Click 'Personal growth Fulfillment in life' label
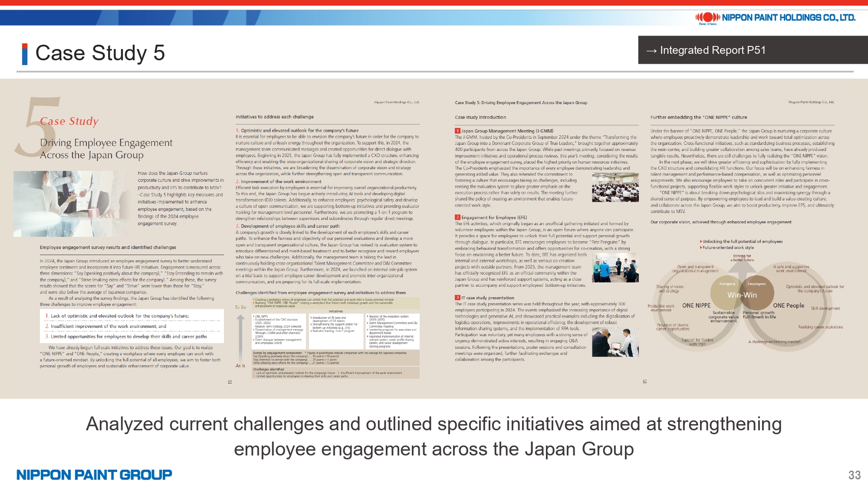 [x=759, y=315]
